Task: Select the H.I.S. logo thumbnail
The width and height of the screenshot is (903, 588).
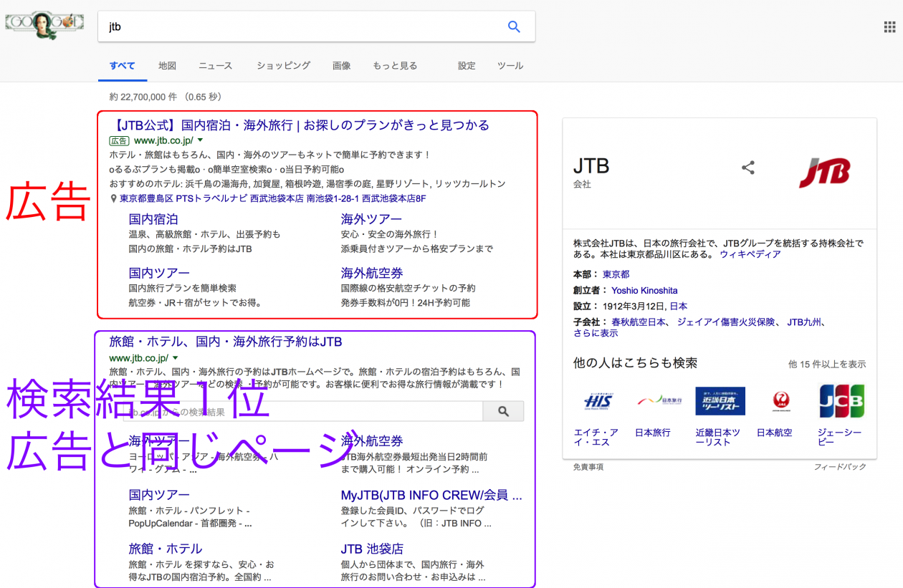Action: pos(597,401)
